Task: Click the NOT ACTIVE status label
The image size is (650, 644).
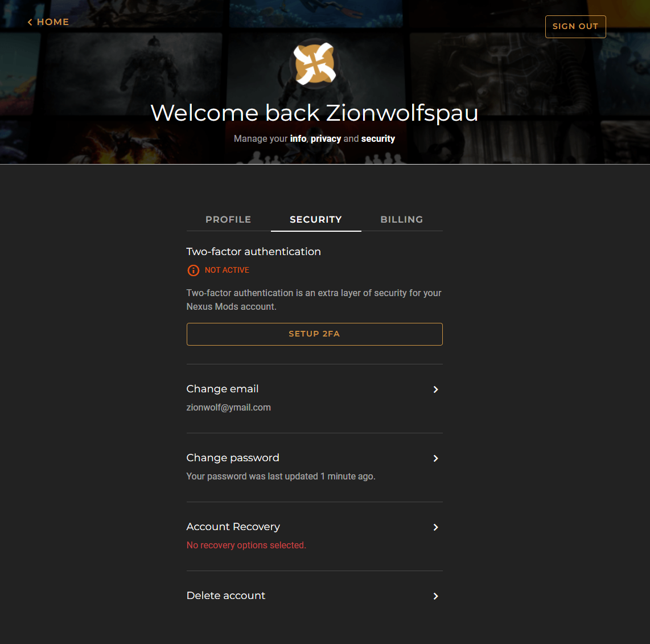Action: click(227, 270)
